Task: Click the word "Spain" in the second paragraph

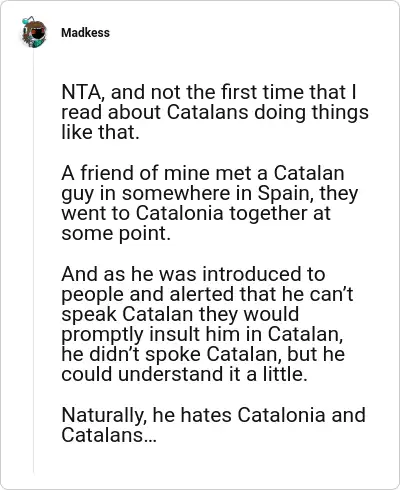Action: pyautogui.click(x=286, y=193)
